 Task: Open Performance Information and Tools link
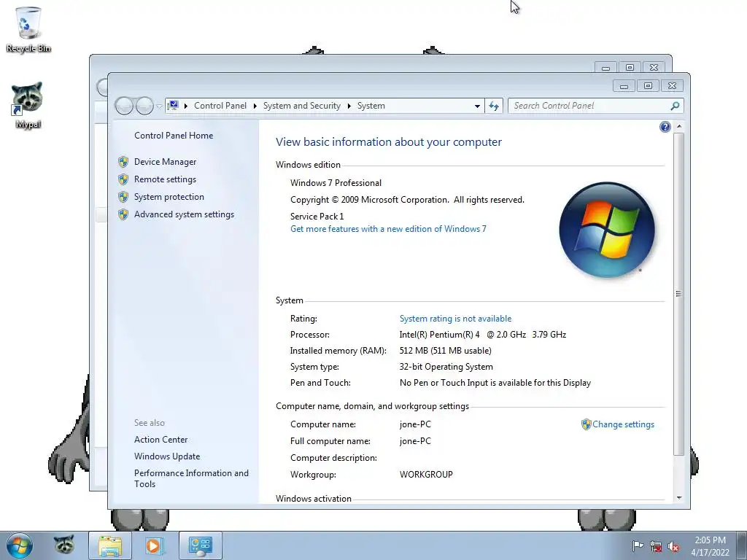(x=191, y=478)
